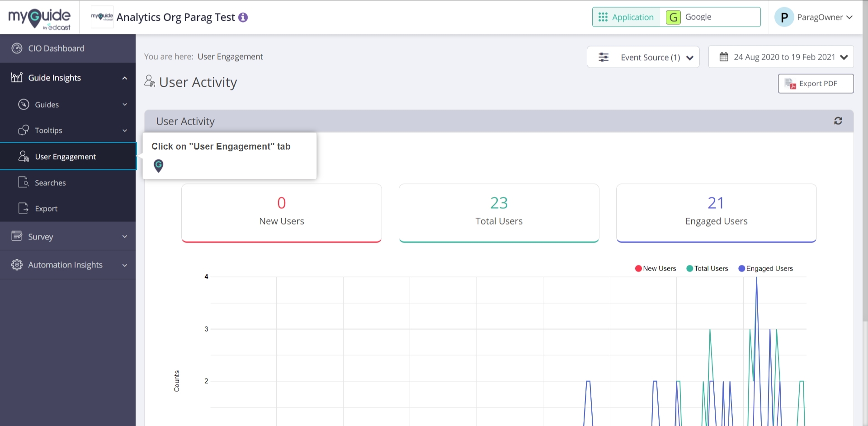Click the User Engagement person icon

pyautogui.click(x=24, y=156)
